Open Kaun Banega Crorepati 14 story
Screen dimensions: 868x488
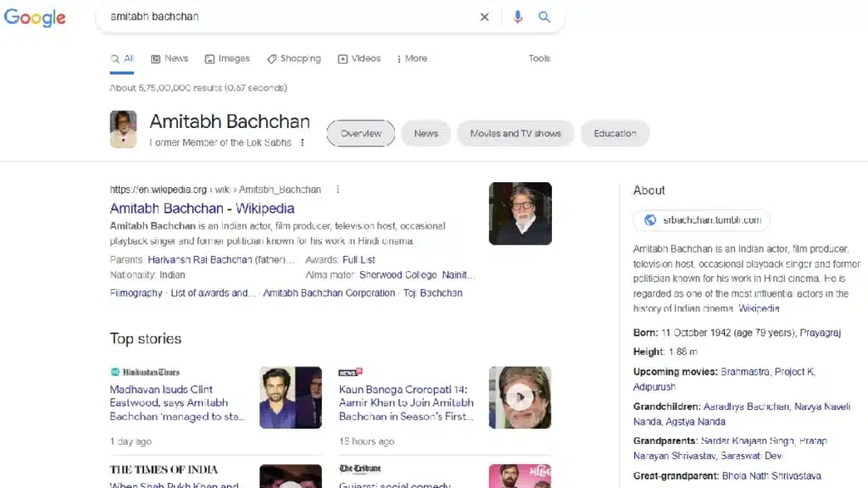406,402
